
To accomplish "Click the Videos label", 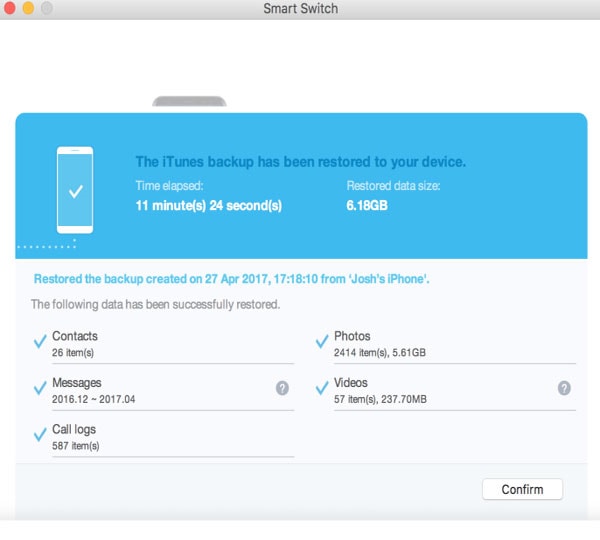I will point(351,383).
